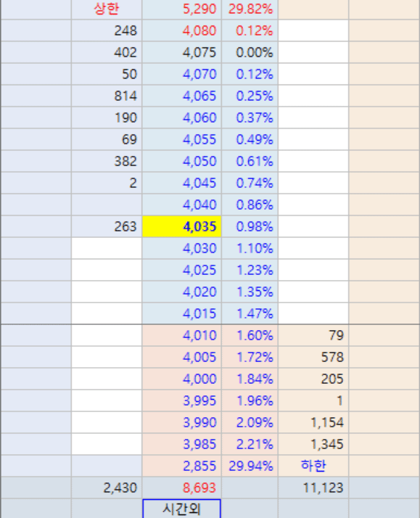Image resolution: width=420 pixels, height=518 pixels.
Task: Click the 1.84% rate beside 4,000
Action: click(x=255, y=379)
